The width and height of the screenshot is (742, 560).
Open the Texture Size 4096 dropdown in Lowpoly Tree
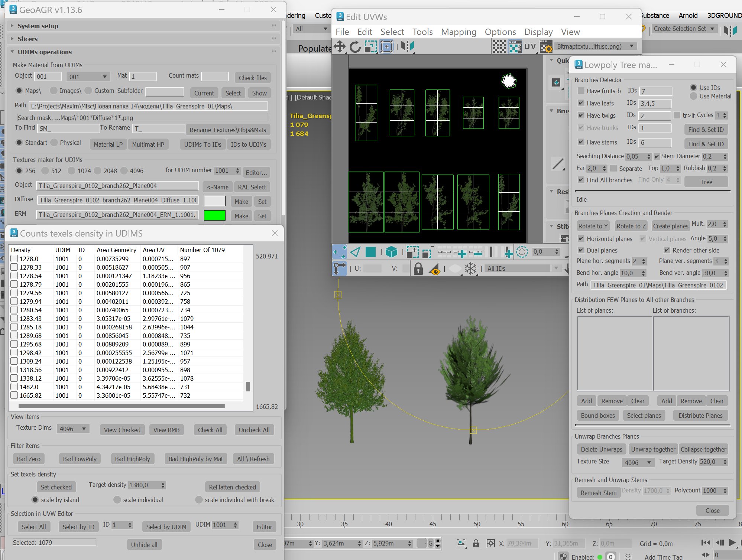(638, 462)
